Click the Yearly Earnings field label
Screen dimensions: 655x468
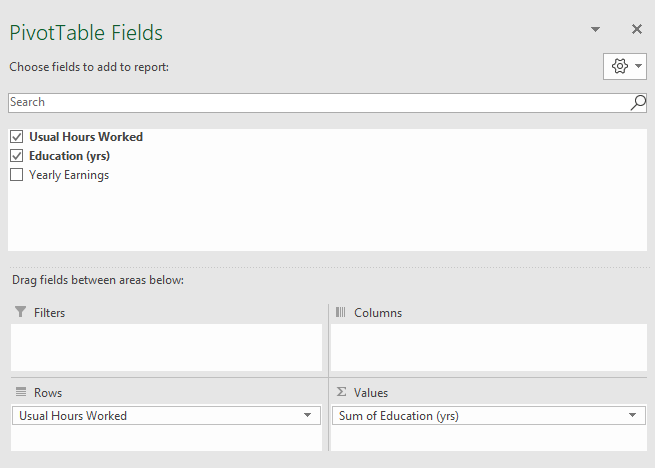(69, 175)
